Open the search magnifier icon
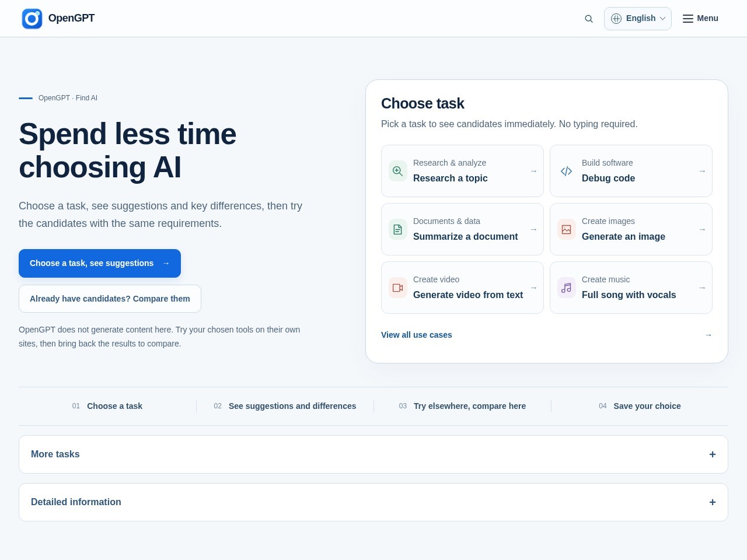 pyautogui.click(x=589, y=19)
